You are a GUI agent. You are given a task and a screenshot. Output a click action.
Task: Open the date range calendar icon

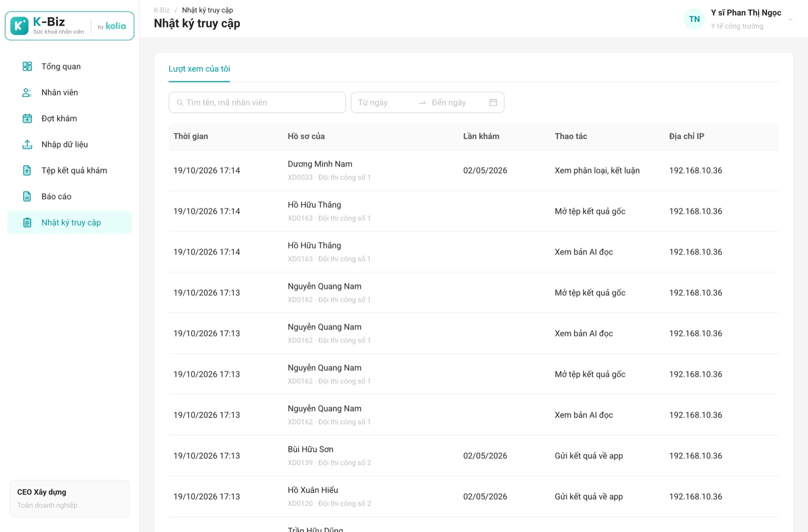493,102
